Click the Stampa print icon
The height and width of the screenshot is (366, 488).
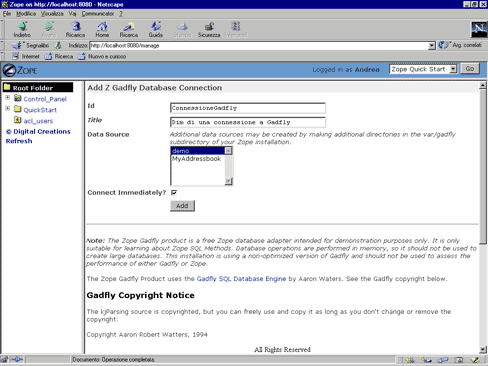pyautogui.click(x=182, y=26)
